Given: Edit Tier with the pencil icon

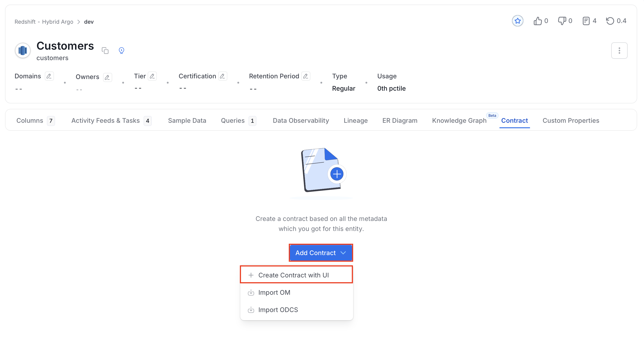Looking at the screenshot, I should [152, 76].
